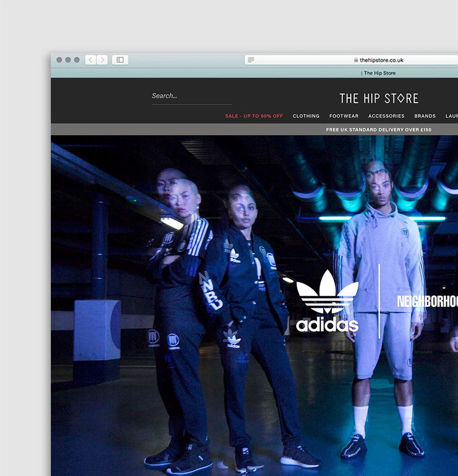
Task: Click the Neighborhood brand text on banner
Action: (427, 302)
